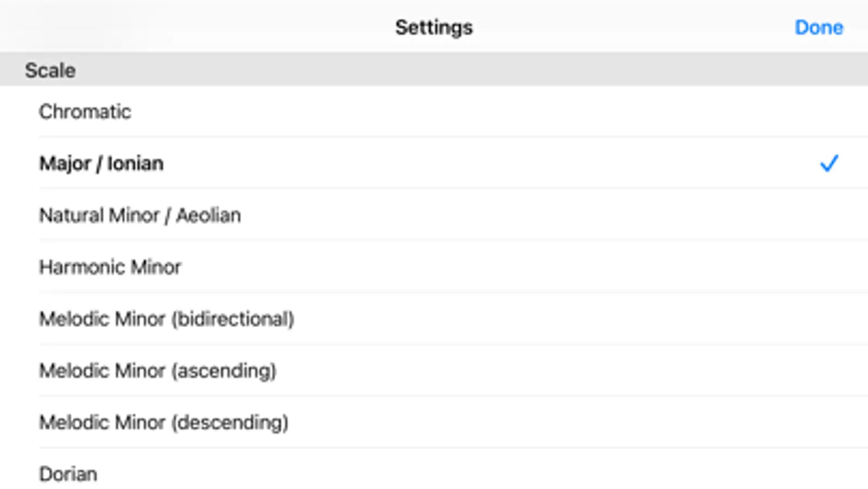868x489 pixels.
Task: Choose Melodic Minor (descending) scale
Action: [164, 422]
